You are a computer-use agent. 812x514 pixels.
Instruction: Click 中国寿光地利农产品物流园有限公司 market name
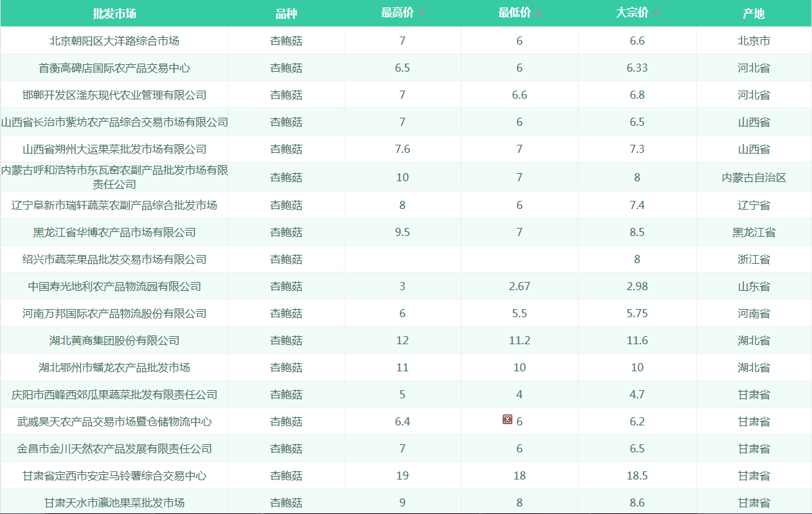click(x=114, y=286)
